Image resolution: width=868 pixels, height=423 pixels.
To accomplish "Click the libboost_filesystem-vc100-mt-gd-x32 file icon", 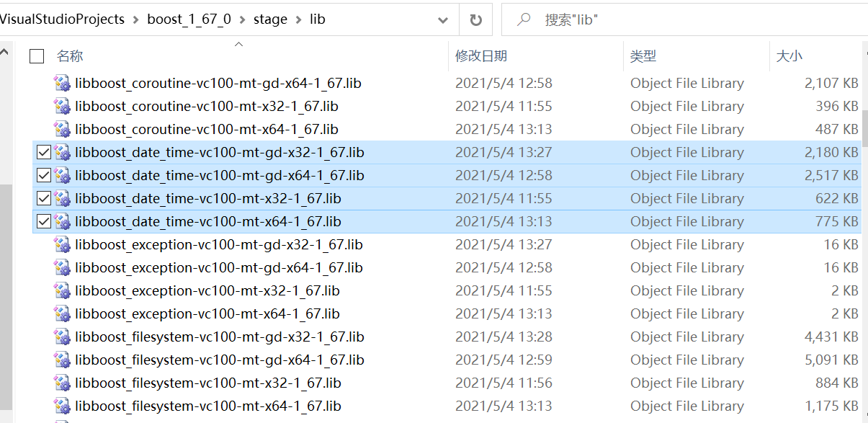I will 63,337.
